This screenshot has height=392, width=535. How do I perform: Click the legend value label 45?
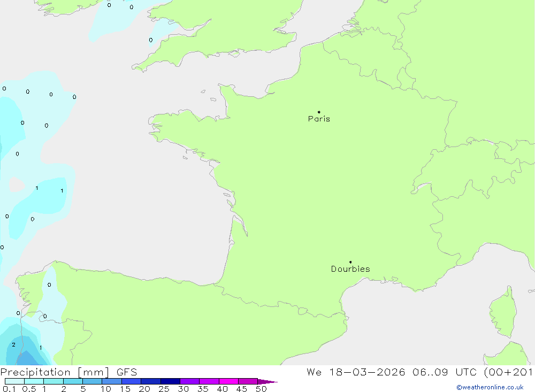[242, 389]
